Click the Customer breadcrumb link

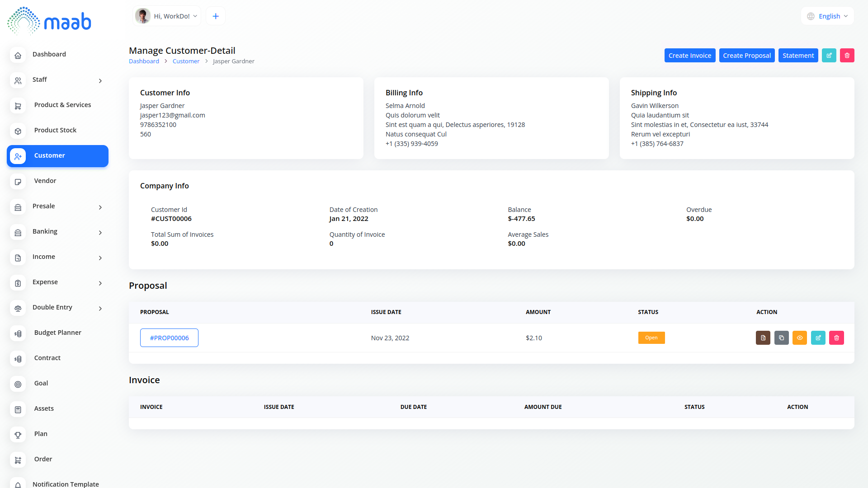click(186, 61)
